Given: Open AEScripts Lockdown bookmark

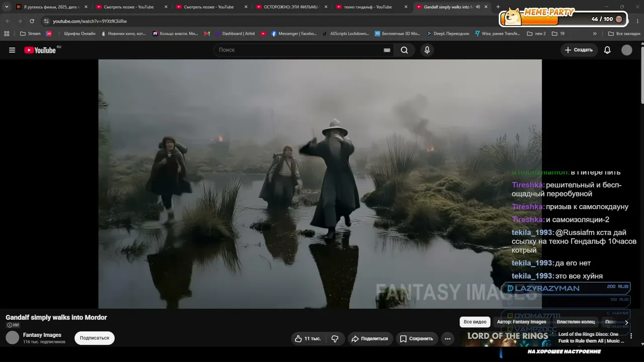Looking at the screenshot, I should click(x=346, y=34).
